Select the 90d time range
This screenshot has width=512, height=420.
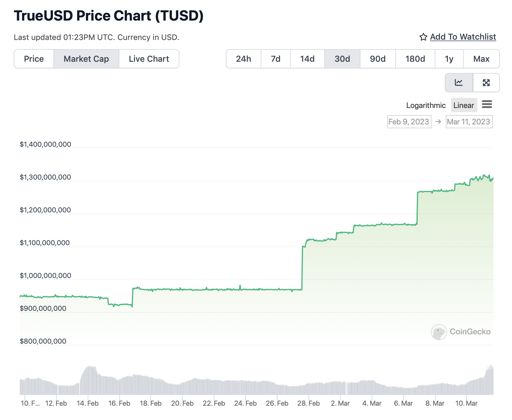(x=377, y=59)
